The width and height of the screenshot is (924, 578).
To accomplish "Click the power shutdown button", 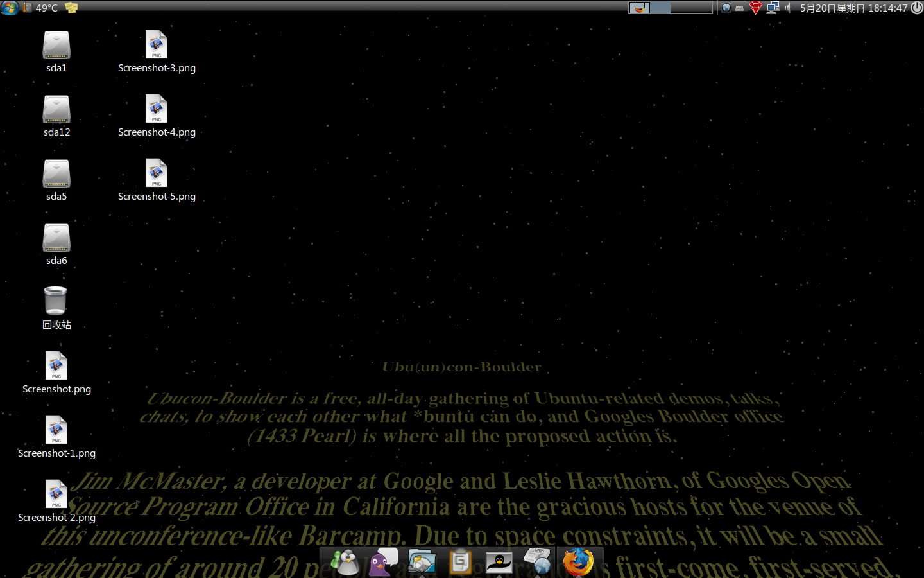I will click(x=917, y=8).
